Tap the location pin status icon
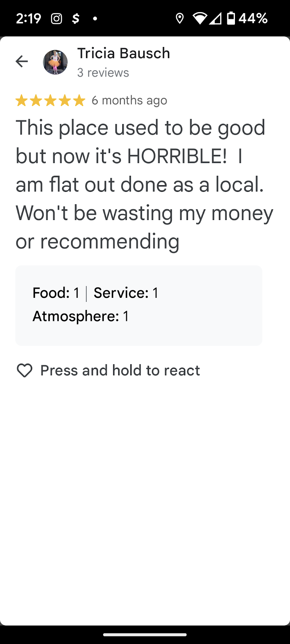The width and height of the screenshot is (290, 644). point(180,18)
